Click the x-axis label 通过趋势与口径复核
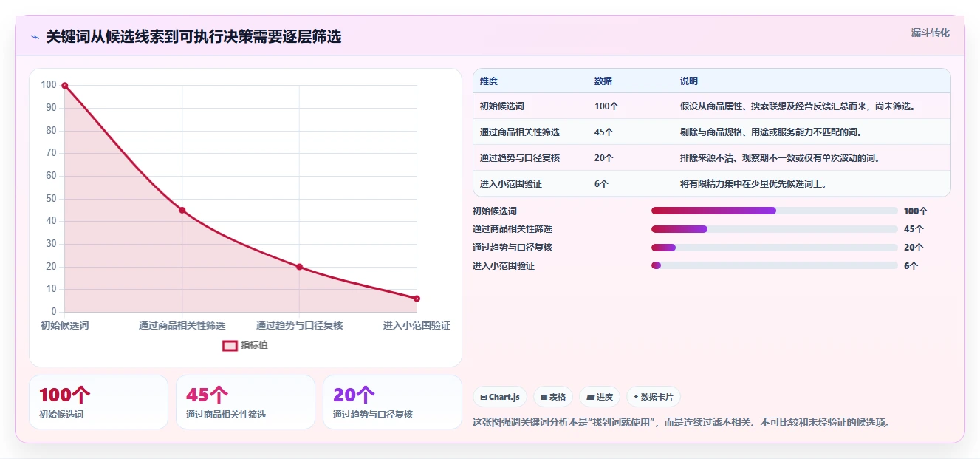Screen dimensions: 980x459 (299, 325)
